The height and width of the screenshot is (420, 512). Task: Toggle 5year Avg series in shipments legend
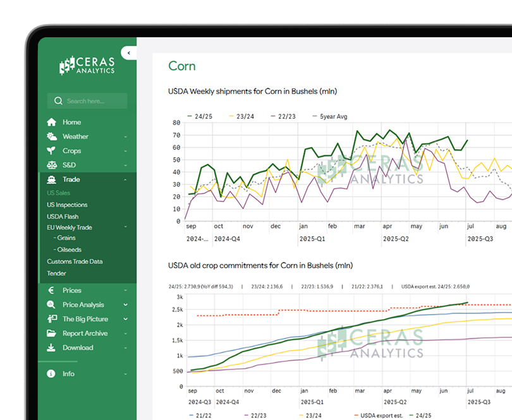tap(330, 116)
